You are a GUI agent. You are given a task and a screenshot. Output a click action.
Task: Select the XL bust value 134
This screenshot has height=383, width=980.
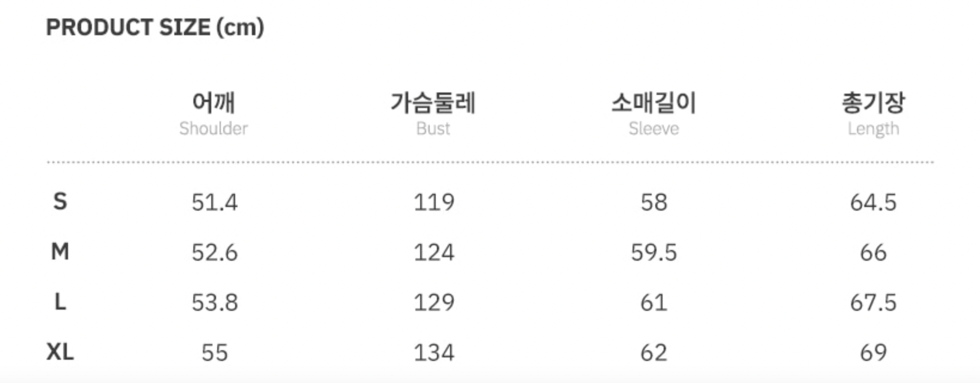434,353
